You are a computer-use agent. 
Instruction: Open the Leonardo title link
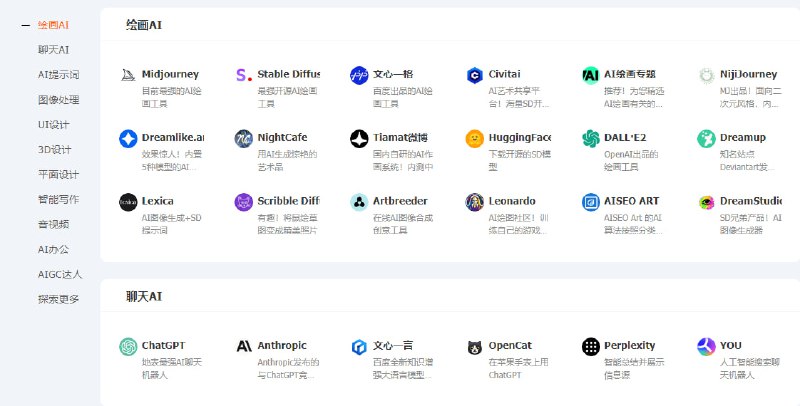pos(512,201)
